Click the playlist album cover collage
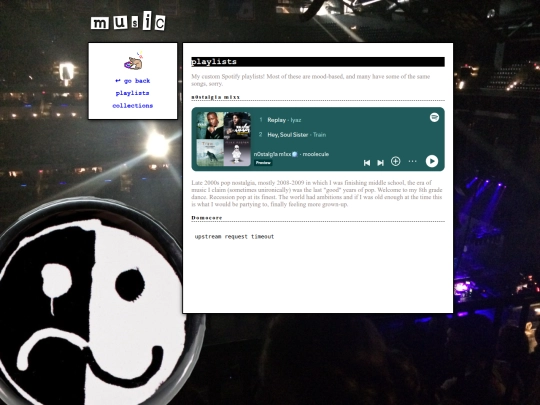540x405 pixels. pos(224,139)
